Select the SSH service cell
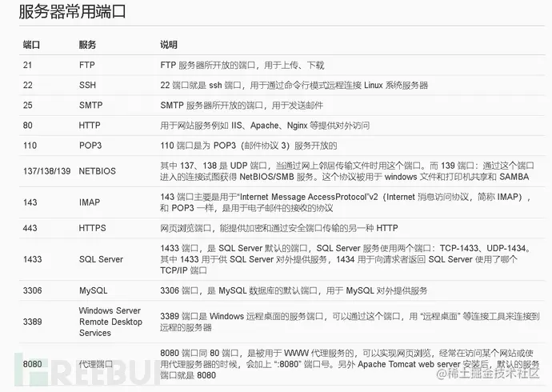The width and height of the screenshot is (552, 392). click(x=87, y=85)
